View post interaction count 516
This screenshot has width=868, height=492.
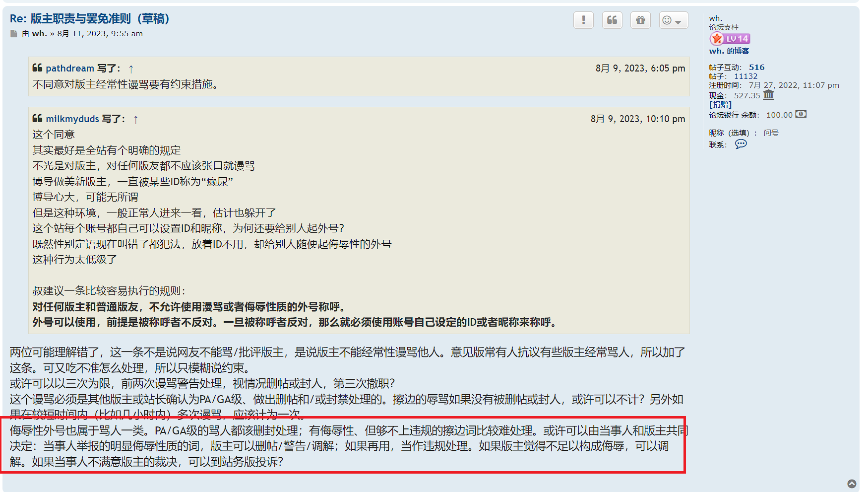coord(756,68)
